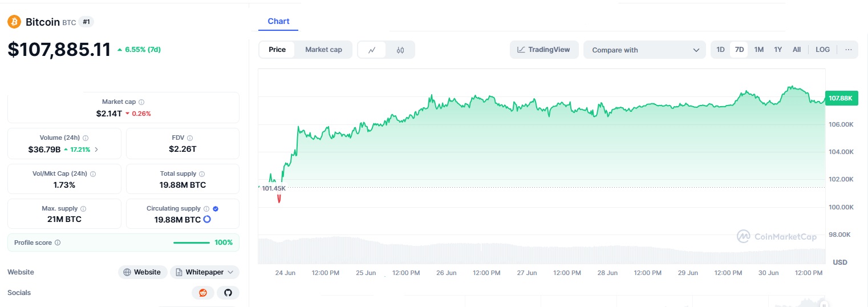Click the 107.88K current price label
Viewport: 868px width, 307px height.
point(841,98)
